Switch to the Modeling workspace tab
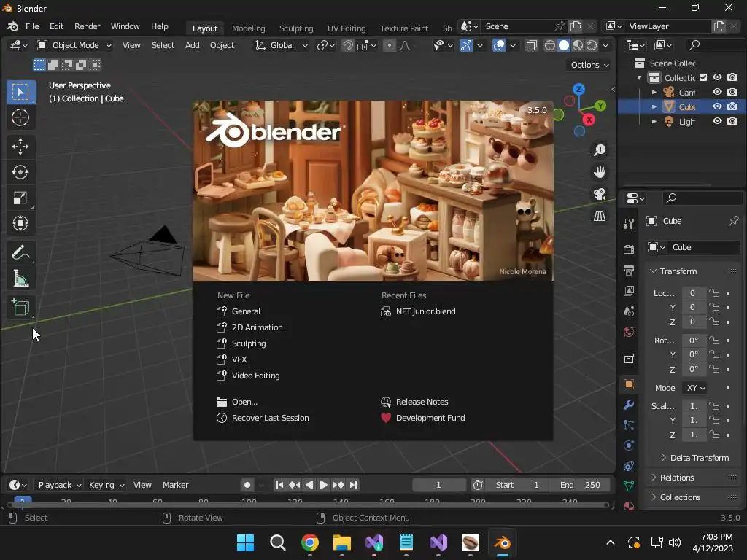This screenshot has height=560, width=747. point(248,28)
